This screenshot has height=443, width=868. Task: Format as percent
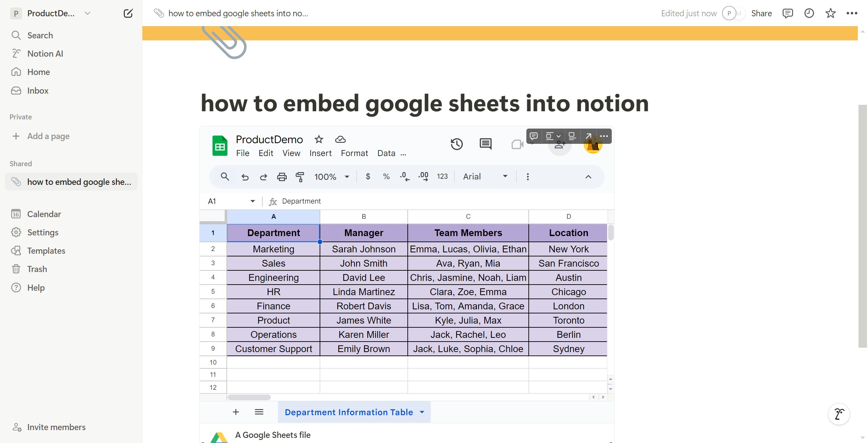point(386,176)
